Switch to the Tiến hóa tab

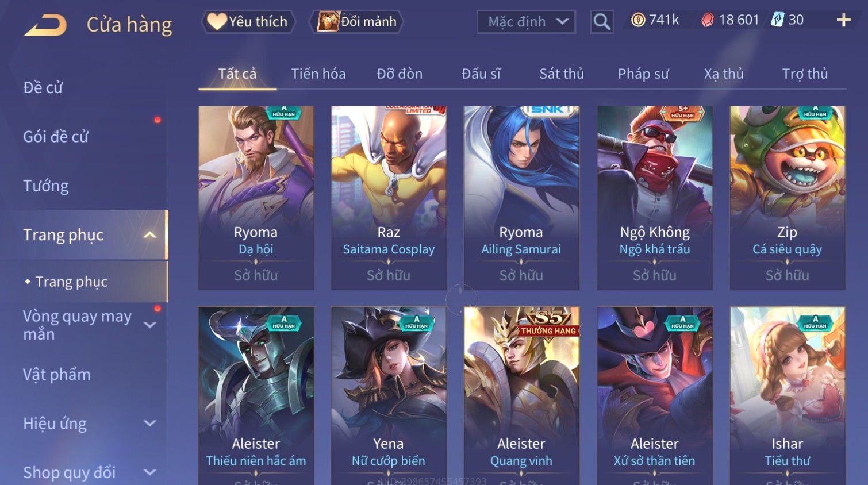tap(318, 74)
